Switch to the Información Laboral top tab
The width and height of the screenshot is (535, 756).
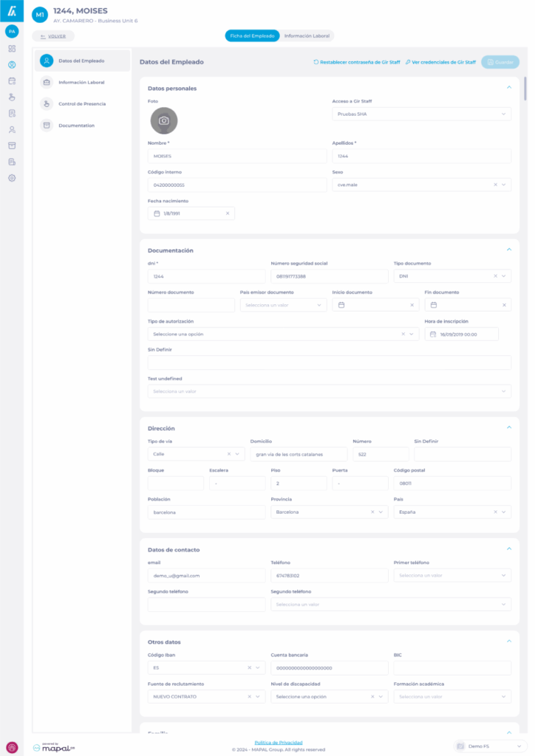[308, 35]
